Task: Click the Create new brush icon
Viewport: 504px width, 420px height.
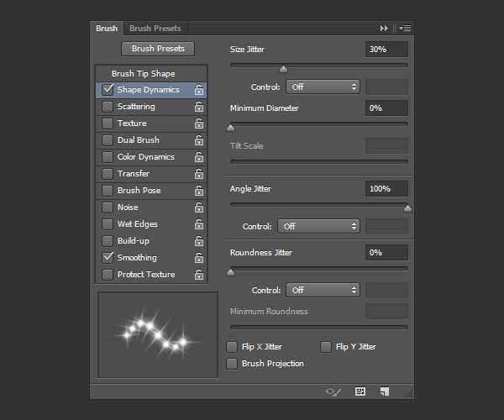Action: (x=385, y=391)
